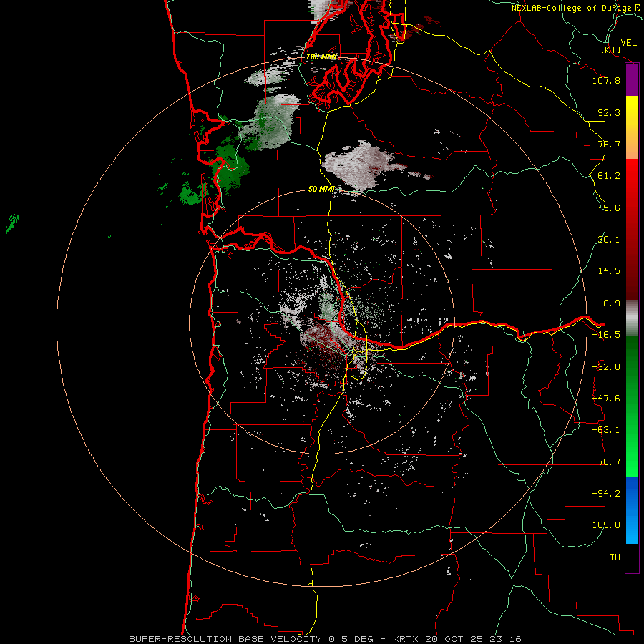
Task: Click the -0.9 velocity scale value
Action: [x=609, y=303]
